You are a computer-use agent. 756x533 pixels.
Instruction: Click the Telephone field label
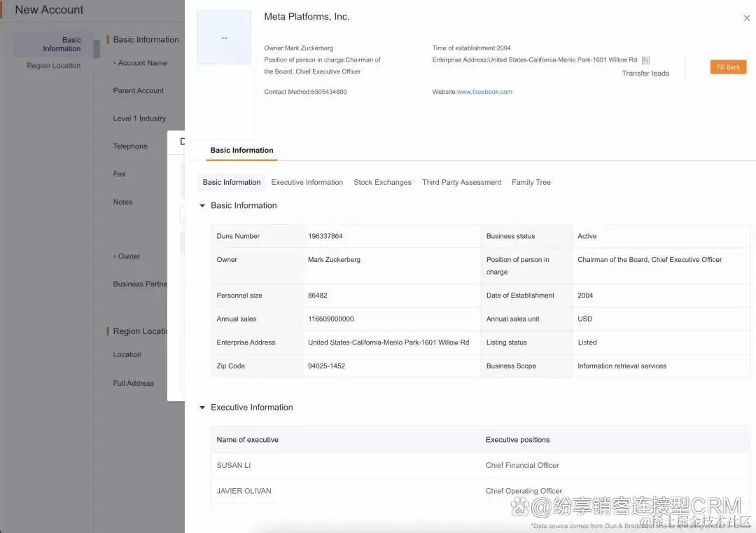tap(130, 146)
